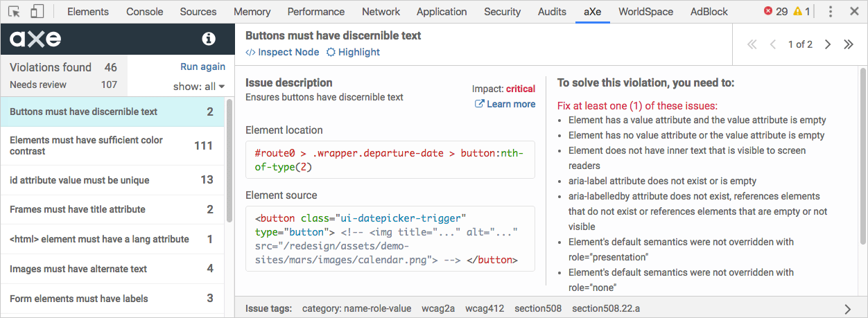This screenshot has height=318, width=868.
Task: Click the Highlight toggle link
Action: 353,52
